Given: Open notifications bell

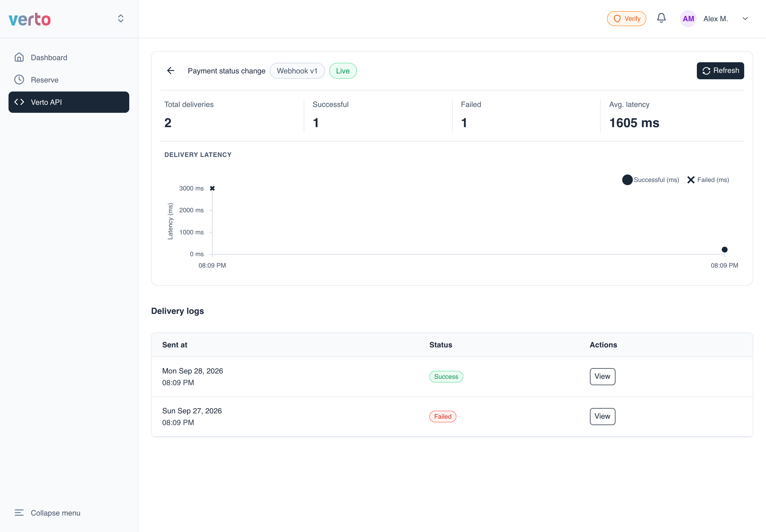Looking at the screenshot, I should [661, 18].
